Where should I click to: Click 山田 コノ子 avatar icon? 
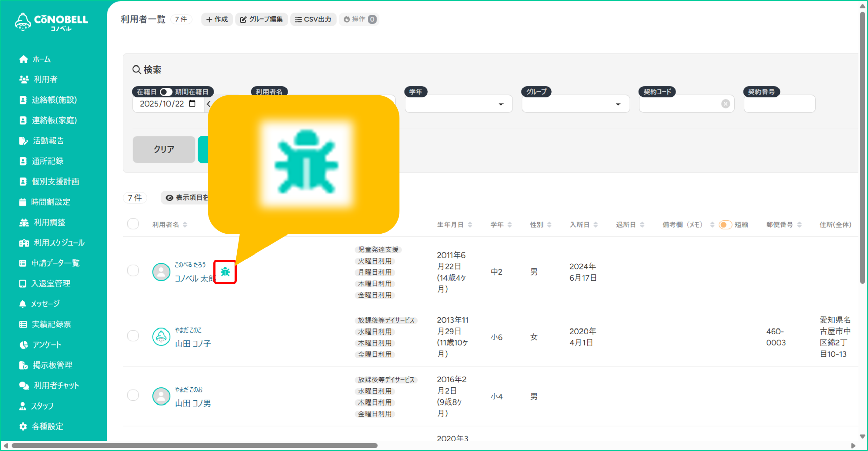click(161, 337)
